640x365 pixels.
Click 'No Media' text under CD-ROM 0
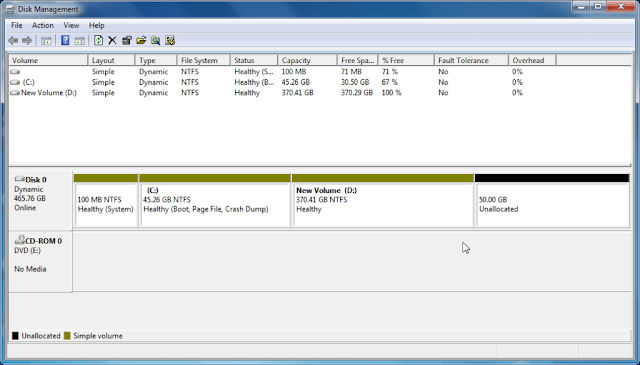click(x=30, y=269)
